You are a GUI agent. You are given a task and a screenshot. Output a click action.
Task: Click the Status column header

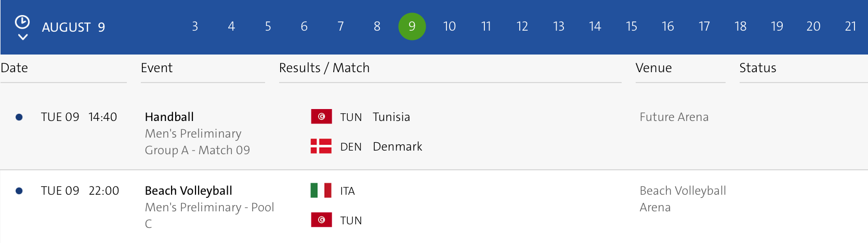[757, 68]
